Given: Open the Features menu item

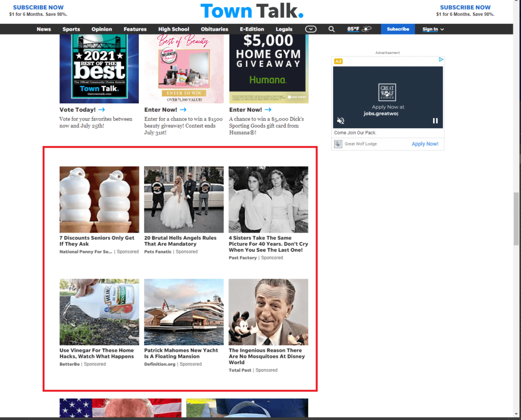Looking at the screenshot, I should click(135, 29).
